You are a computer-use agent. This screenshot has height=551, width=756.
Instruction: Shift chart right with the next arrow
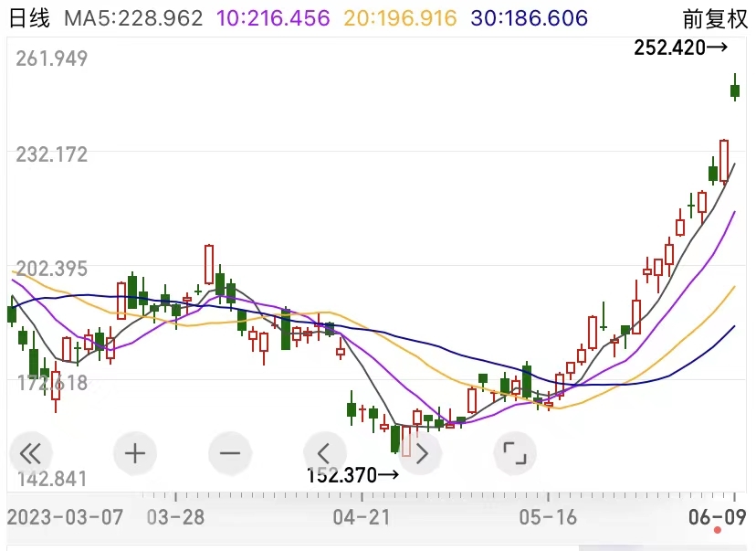pos(420,452)
